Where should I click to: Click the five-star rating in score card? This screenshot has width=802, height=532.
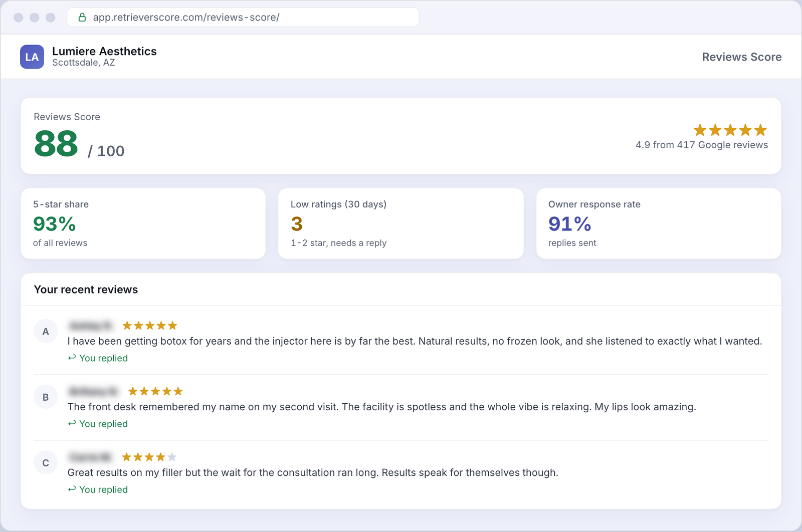pyautogui.click(x=730, y=130)
